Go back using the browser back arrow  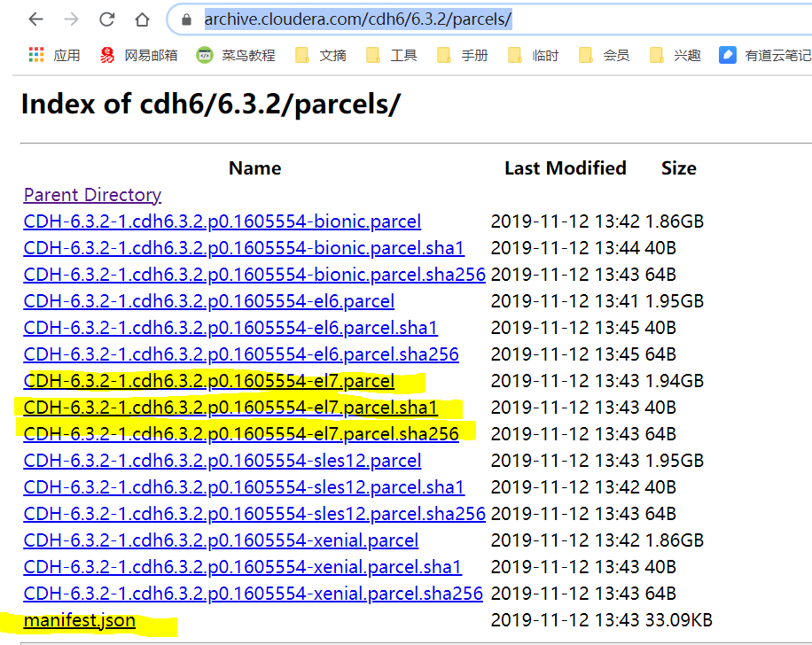tap(35, 19)
